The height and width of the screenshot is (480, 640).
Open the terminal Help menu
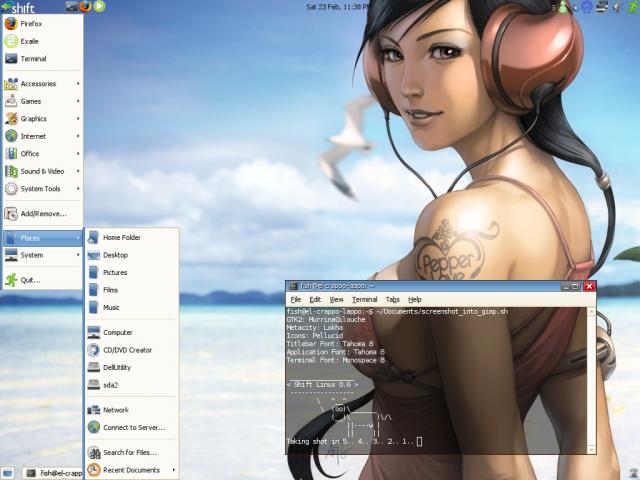[415, 300]
